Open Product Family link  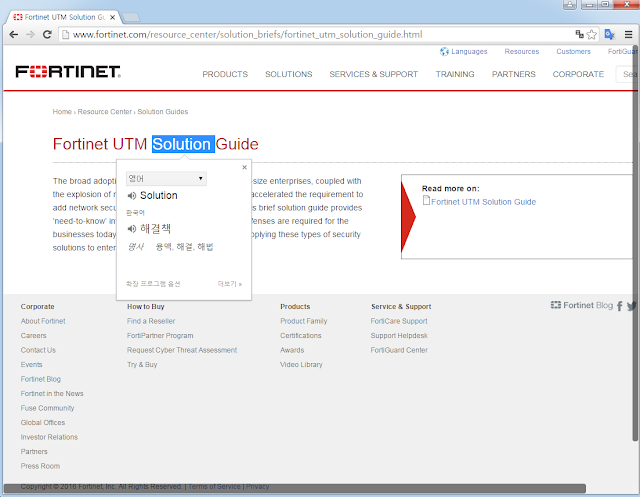pyautogui.click(x=304, y=321)
